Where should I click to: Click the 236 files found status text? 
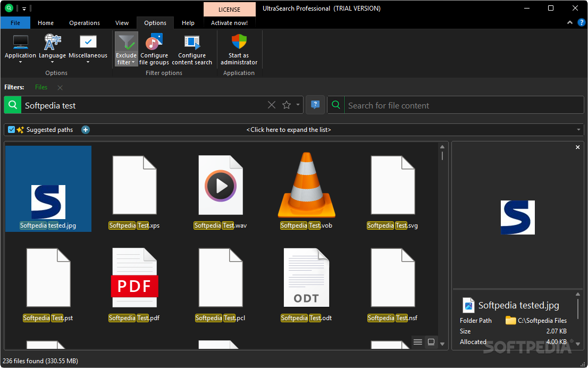40,361
